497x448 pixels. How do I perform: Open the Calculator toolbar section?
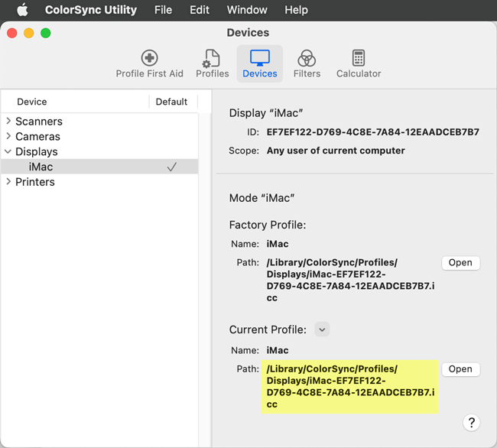point(358,63)
